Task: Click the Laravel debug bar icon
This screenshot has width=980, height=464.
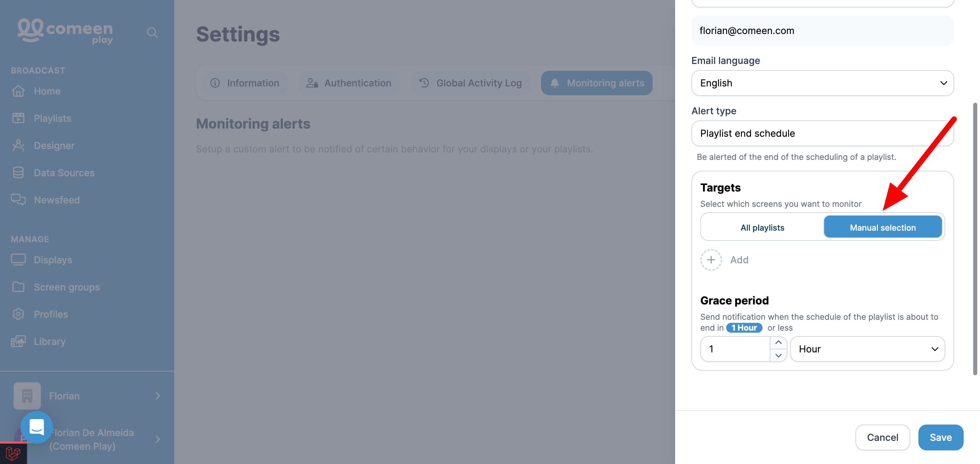Action: coord(13,453)
